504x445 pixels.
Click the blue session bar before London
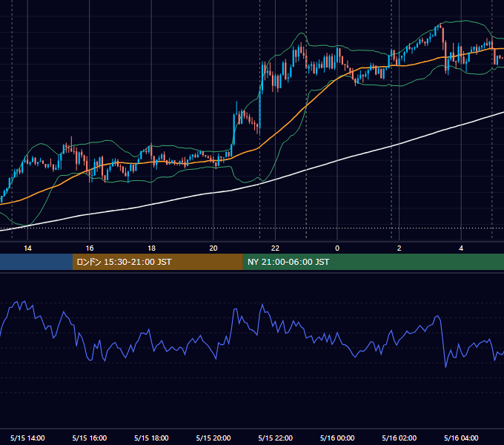click(36, 262)
